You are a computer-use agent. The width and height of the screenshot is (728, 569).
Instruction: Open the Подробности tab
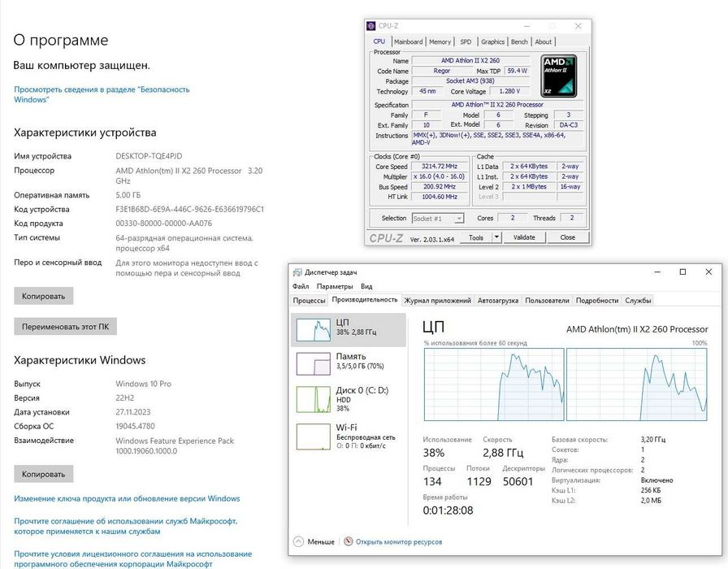(x=597, y=301)
